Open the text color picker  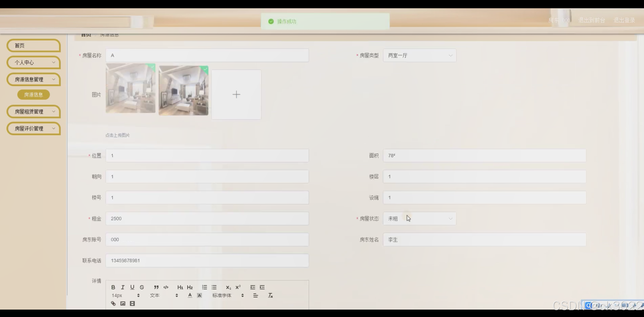coord(190,295)
